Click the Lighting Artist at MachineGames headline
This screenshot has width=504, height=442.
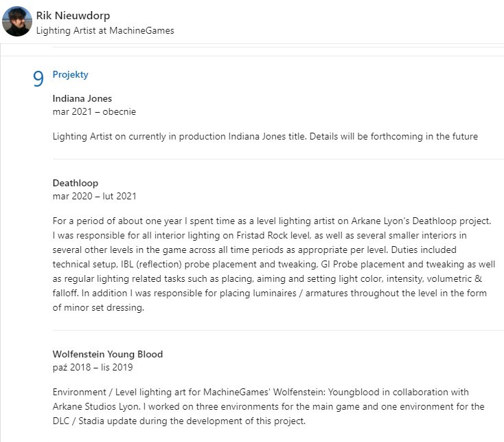[104, 30]
